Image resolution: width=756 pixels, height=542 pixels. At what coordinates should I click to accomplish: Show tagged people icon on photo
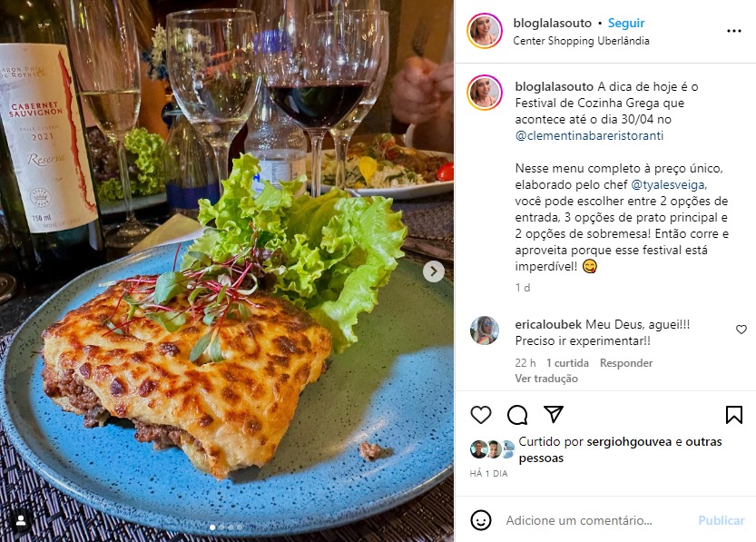click(x=21, y=521)
